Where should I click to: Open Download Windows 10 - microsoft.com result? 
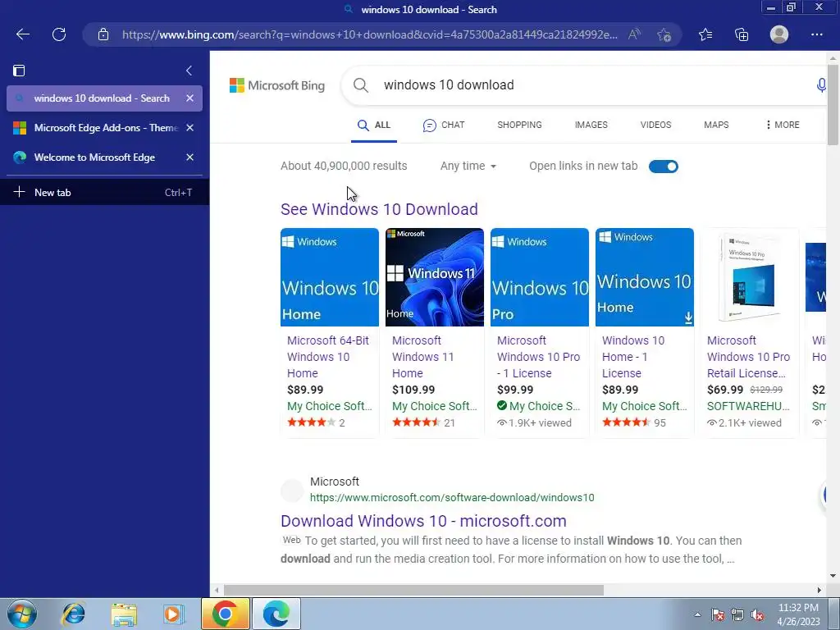point(423,521)
